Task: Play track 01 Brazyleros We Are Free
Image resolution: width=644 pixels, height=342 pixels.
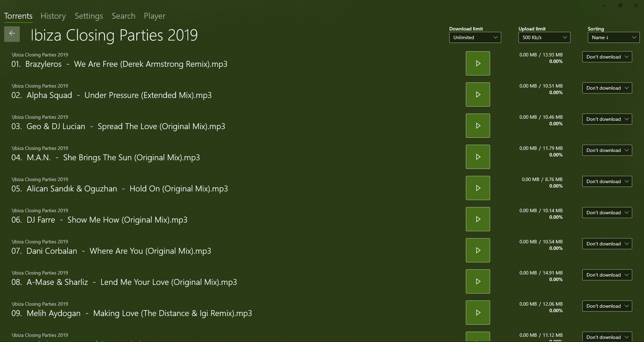Action: point(478,63)
